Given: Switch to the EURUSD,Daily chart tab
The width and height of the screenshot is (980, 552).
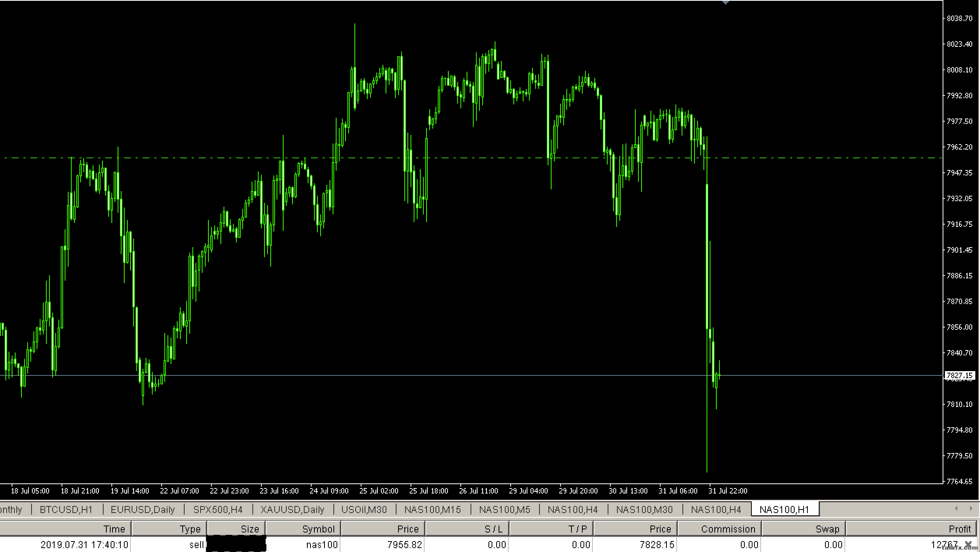Looking at the screenshot, I should click(x=143, y=510).
